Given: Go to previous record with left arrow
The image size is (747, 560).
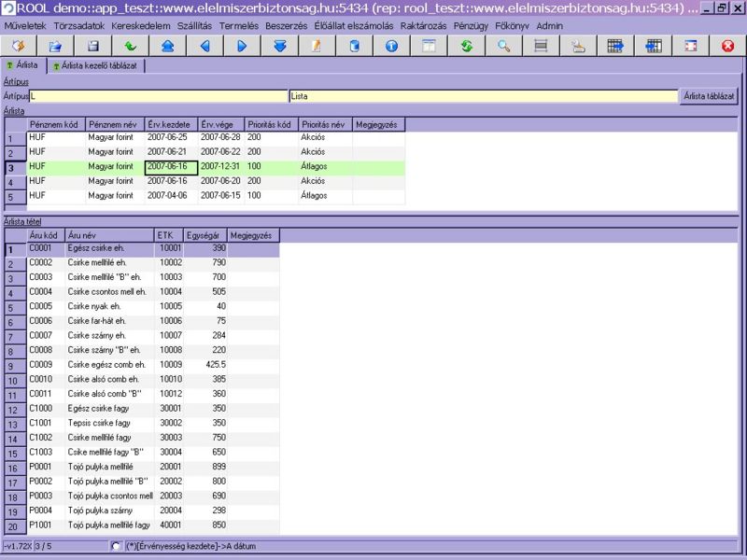Looking at the screenshot, I should point(204,46).
